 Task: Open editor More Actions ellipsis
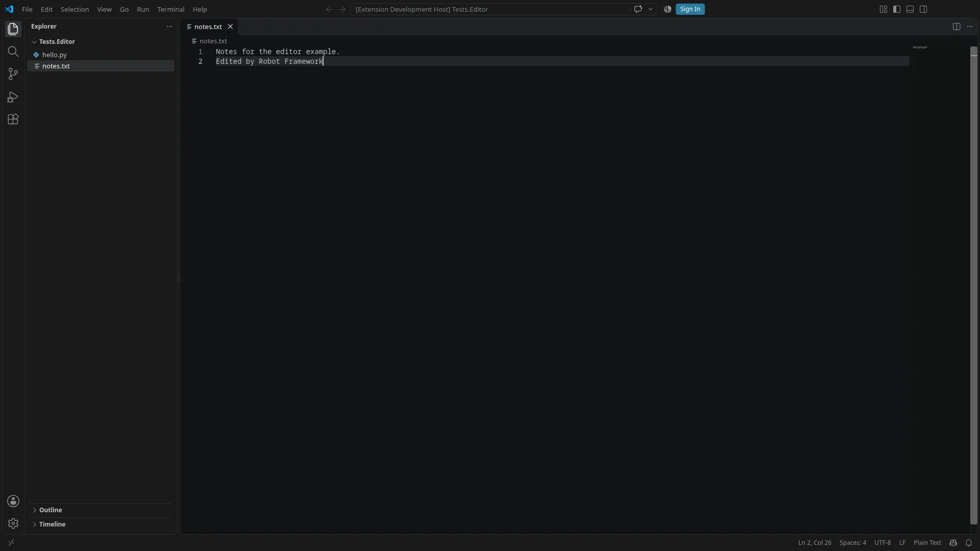[x=970, y=27]
